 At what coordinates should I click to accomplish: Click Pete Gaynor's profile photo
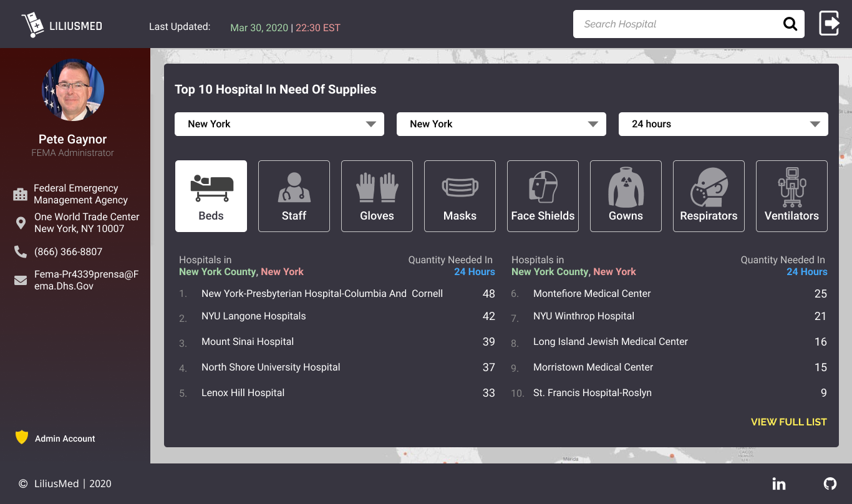tap(73, 90)
